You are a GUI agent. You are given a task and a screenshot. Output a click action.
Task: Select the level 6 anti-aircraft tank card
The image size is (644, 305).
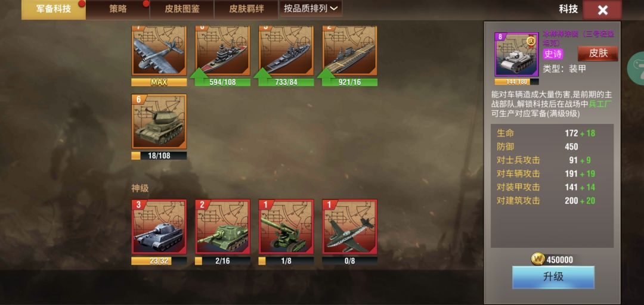coord(159,122)
